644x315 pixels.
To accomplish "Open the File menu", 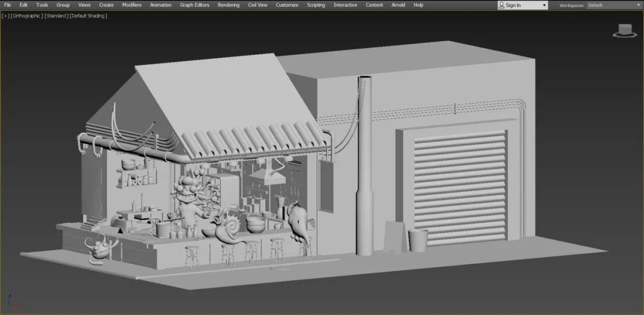I will pyautogui.click(x=8, y=5).
